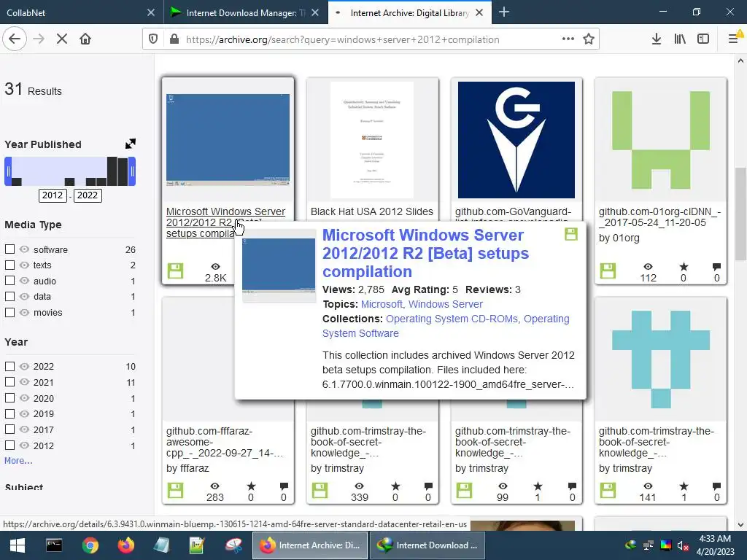
Task: Open a new browser tab
Action: point(504,12)
